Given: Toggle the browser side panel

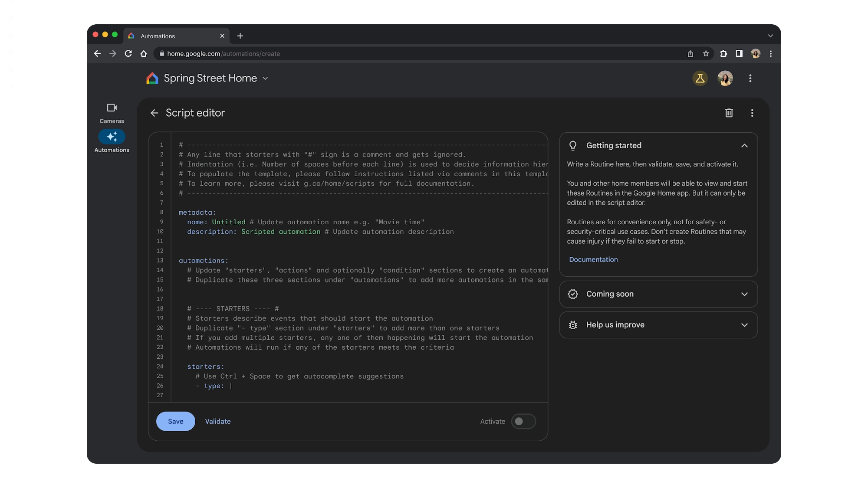Looking at the screenshot, I should click(739, 54).
